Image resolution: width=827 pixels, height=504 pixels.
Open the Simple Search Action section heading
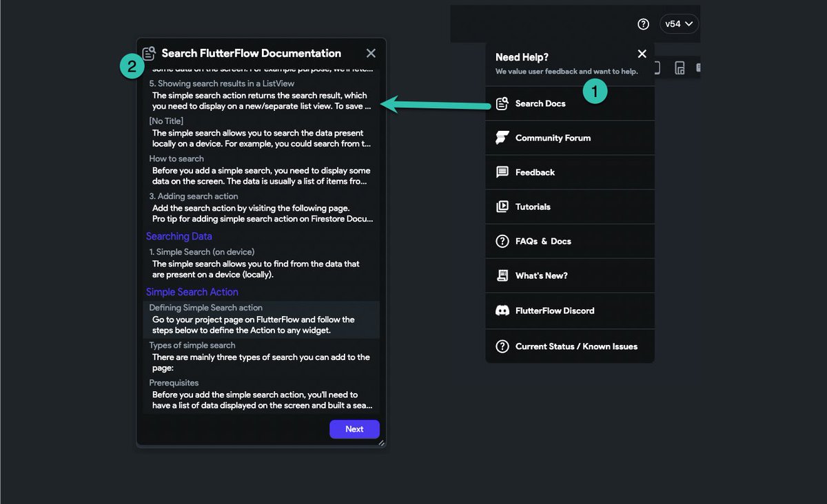tap(192, 292)
